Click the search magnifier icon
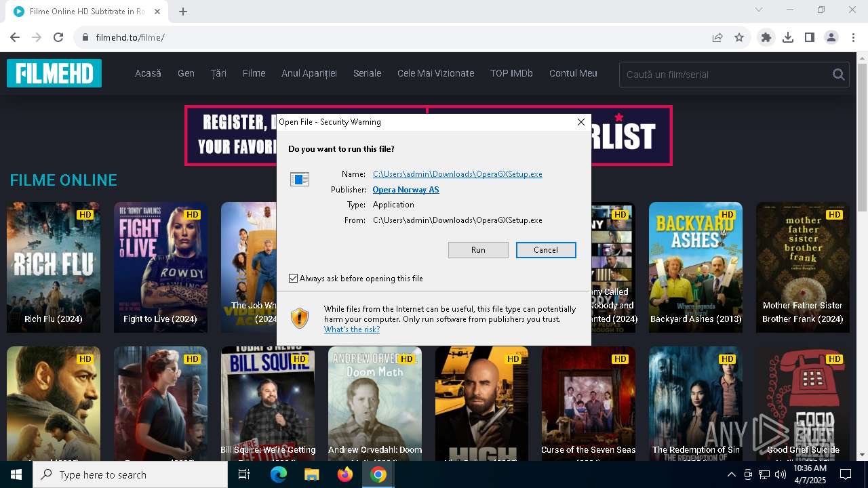The image size is (868, 488). (x=839, y=75)
